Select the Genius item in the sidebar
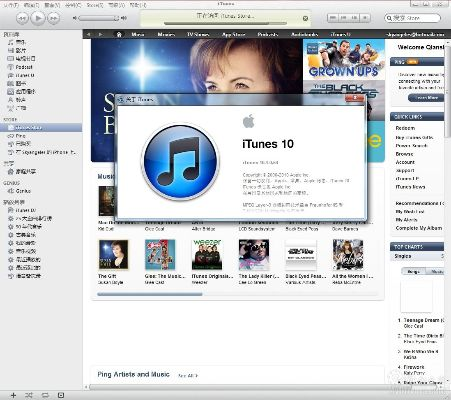 23,191
